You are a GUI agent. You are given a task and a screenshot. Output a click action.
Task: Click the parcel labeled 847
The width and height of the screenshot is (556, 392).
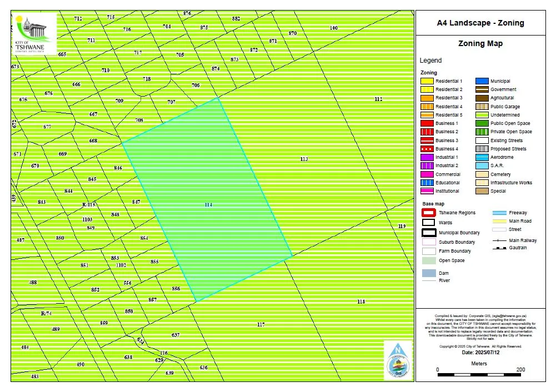coord(136,202)
